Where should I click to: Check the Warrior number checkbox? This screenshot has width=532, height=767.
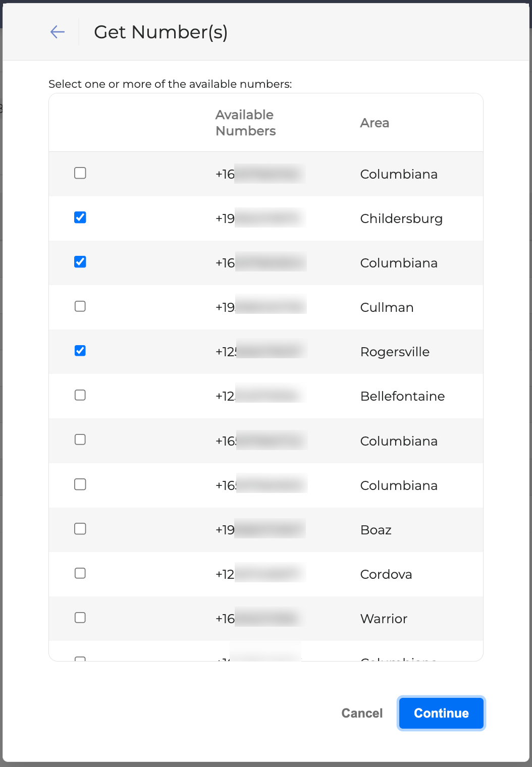[80, 618]
